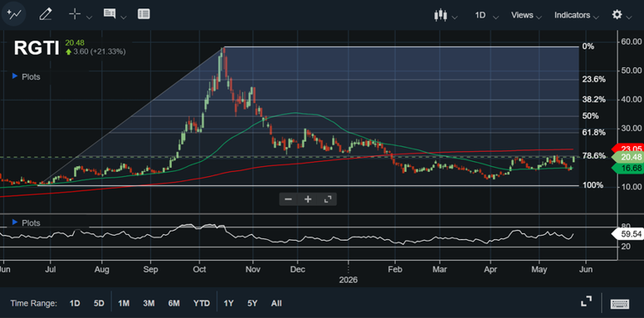Click the 59.54 RSI value label
Image resolution: width=644 pixels, height=318 pixels.
coord(628,234)
